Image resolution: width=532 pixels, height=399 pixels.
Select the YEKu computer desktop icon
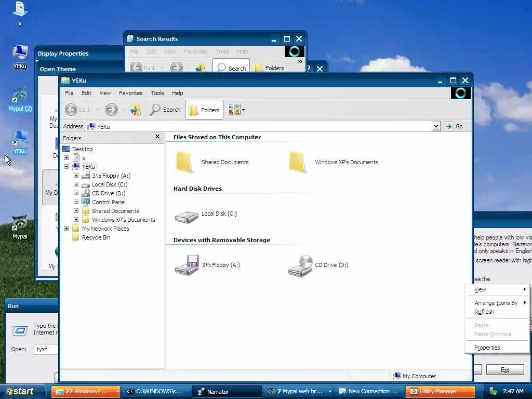point(20,52)
